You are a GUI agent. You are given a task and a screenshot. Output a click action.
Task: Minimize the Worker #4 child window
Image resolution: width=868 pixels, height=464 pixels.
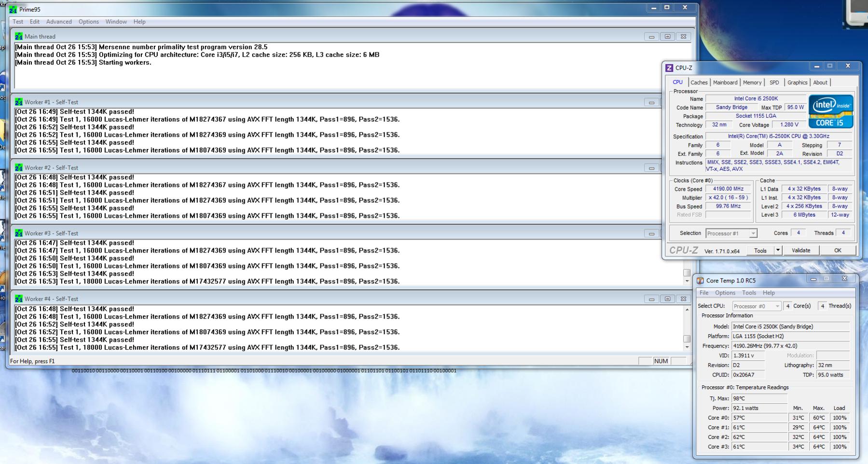[651, 299]
